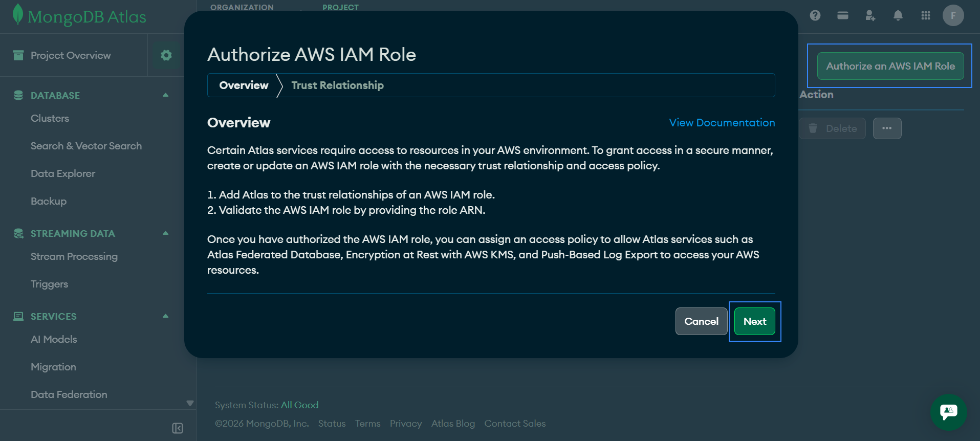Go to Project Overview

[x=71, y=55]
